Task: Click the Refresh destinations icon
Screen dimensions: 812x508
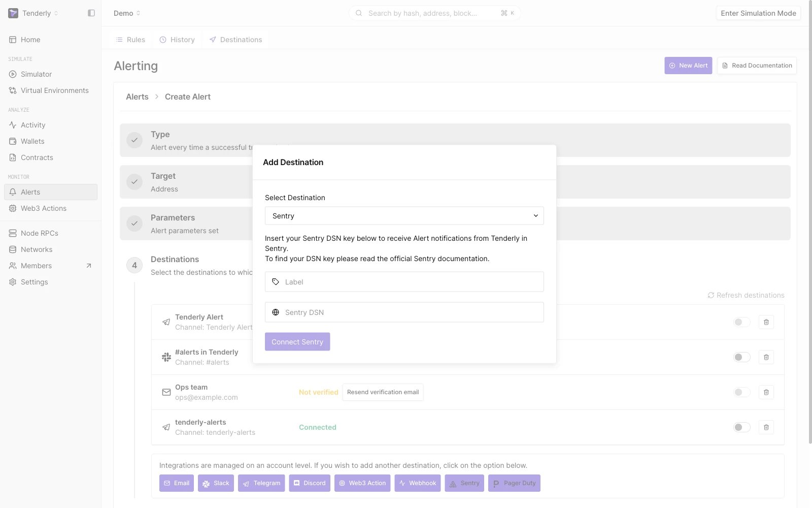Action: pos(711,295)
